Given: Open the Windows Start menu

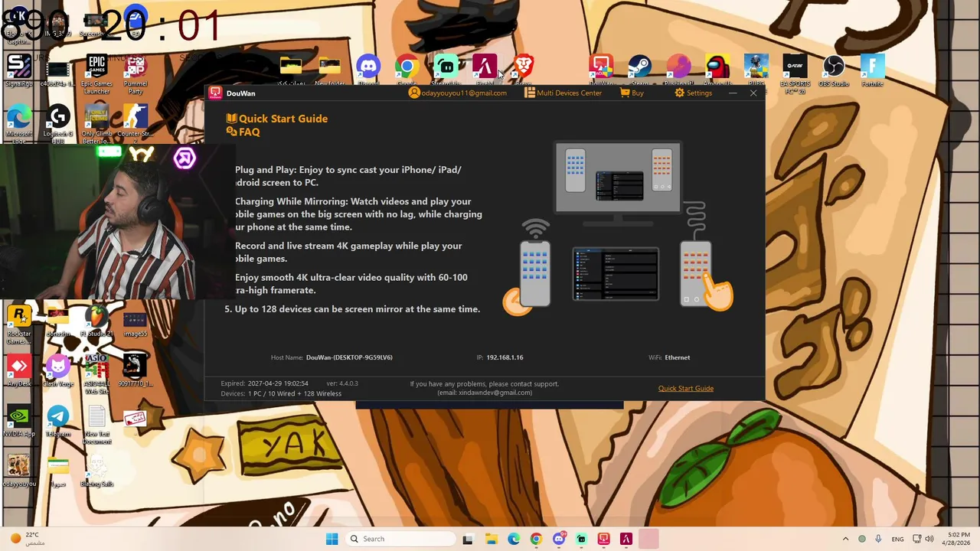Looking at the screenshot, I should (x=332, y=539).
